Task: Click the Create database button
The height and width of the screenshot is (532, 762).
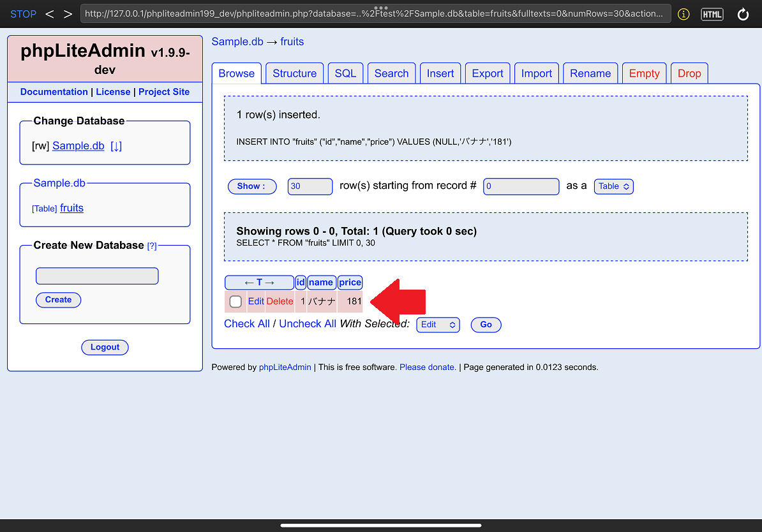Action: point(58,300)
